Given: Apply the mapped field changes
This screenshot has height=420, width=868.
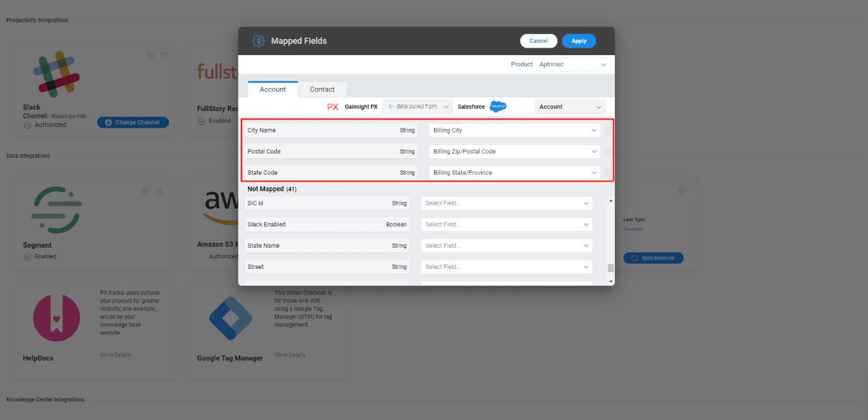Looking at the screenshot, I should point(579,41).
